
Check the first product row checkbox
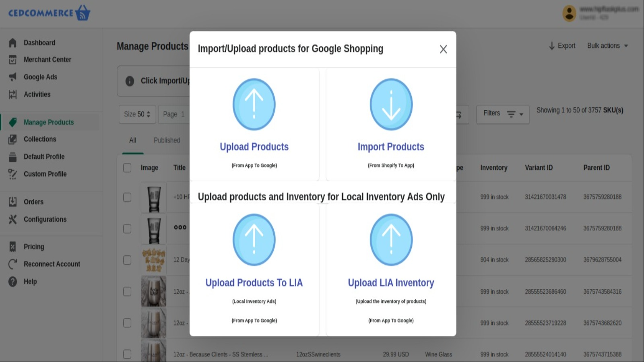[x=127, y=197]
